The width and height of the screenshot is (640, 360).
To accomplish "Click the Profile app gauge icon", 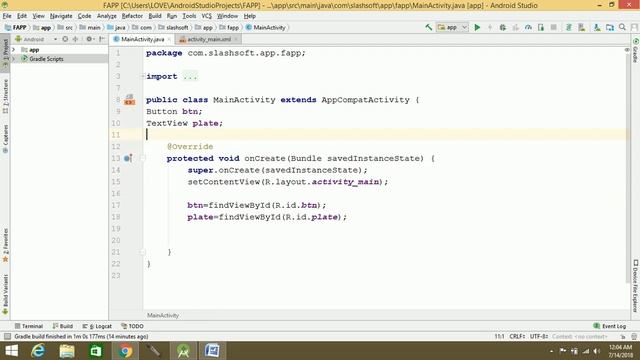I will point(528,27).
